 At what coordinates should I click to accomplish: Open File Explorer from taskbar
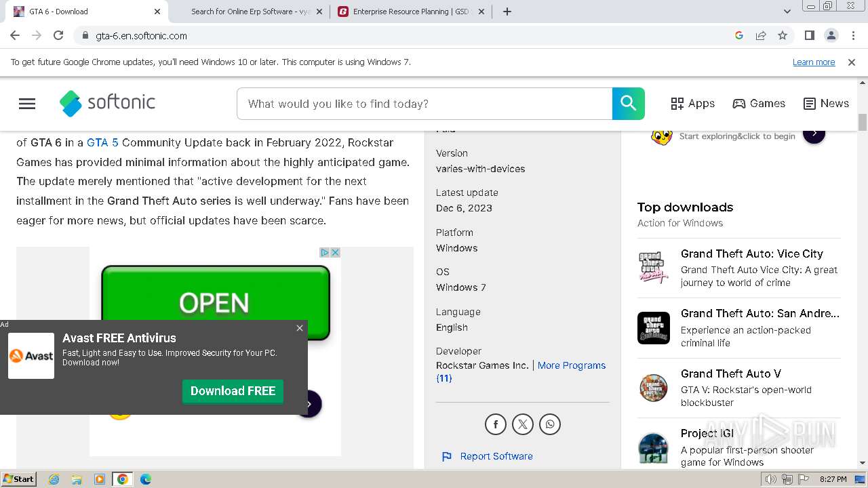pos(77,479)
